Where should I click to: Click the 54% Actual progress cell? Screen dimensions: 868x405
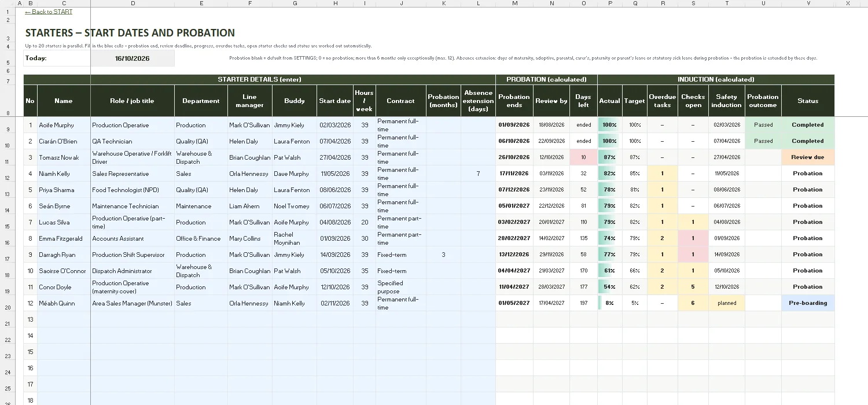click(610, 287)
